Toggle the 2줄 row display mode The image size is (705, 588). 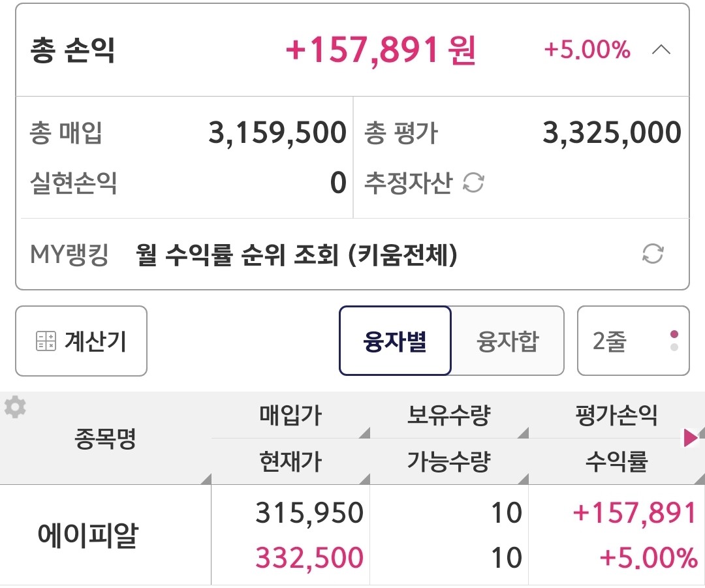click(x=633, y=341)
